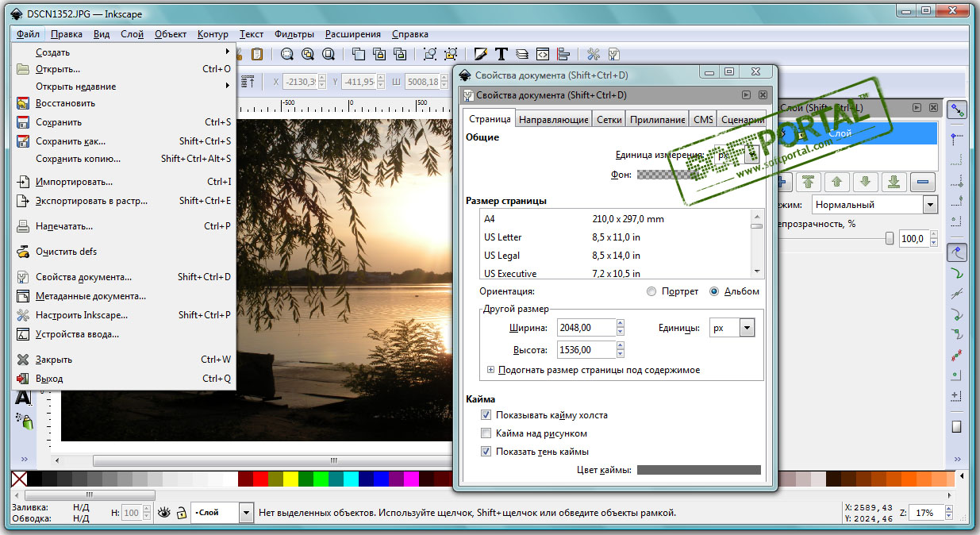Increase the "Высота" value with up stepper
This screenshot has width=980, height=535.
[621, 345]
